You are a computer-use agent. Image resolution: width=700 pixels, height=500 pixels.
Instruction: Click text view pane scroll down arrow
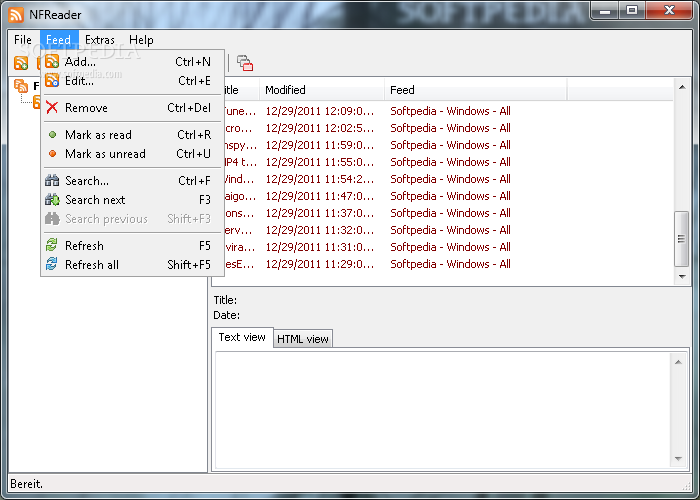[678, 459]
